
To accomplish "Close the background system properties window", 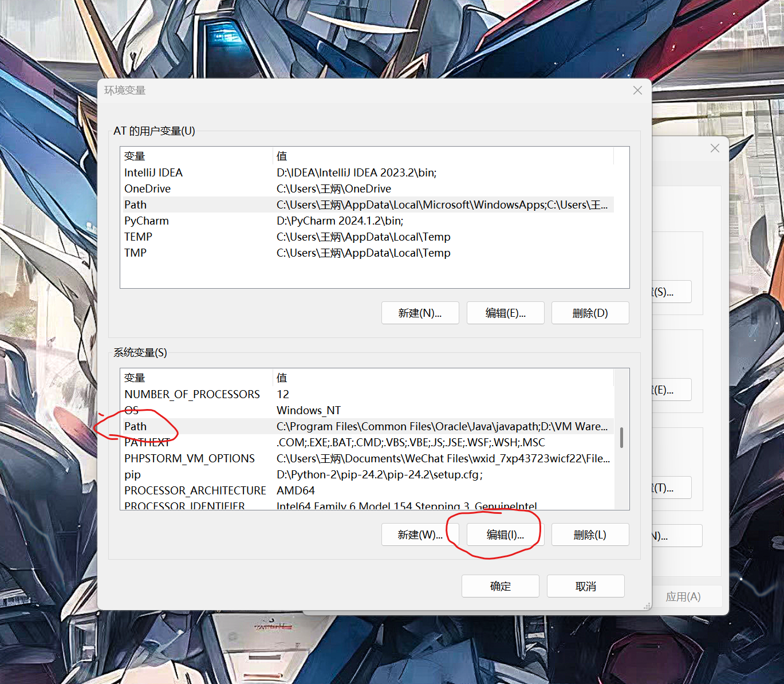I will [x=715, y=148].
